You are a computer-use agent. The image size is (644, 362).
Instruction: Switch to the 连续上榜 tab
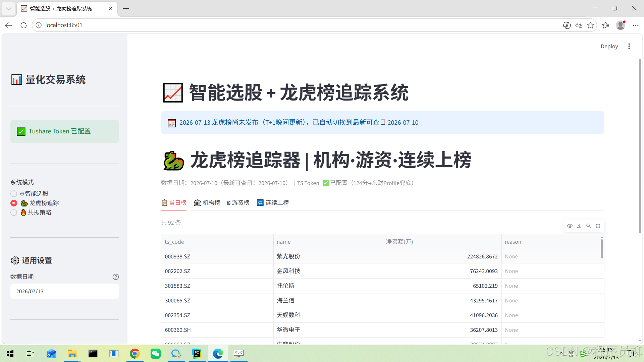(273, 203)
